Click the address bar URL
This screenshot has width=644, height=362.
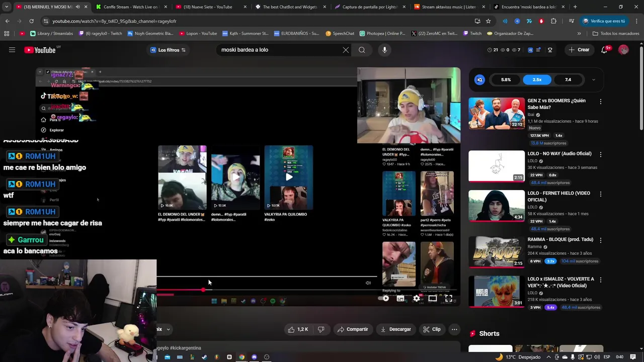(114, 21)
